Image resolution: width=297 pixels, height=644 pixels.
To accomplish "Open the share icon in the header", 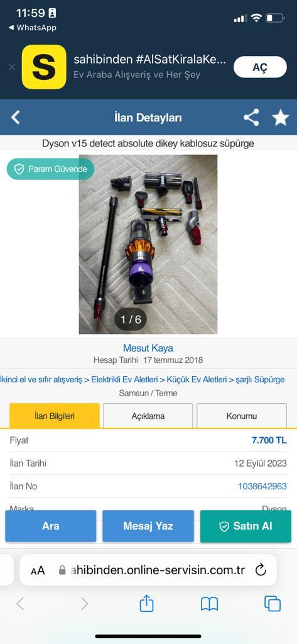I will point(251,118).
